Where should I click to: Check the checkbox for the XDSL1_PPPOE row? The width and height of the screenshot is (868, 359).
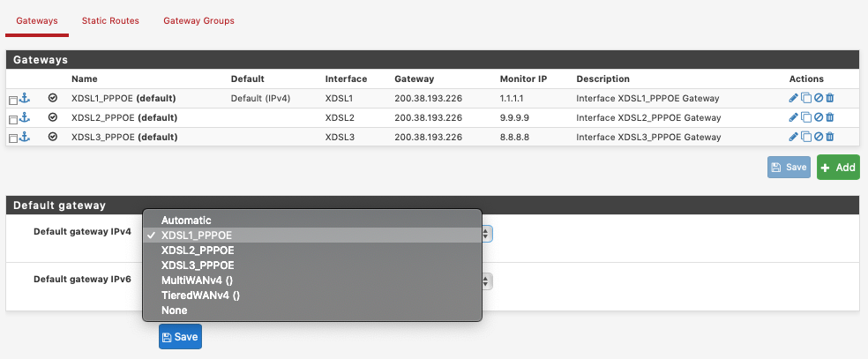(13, 99)
